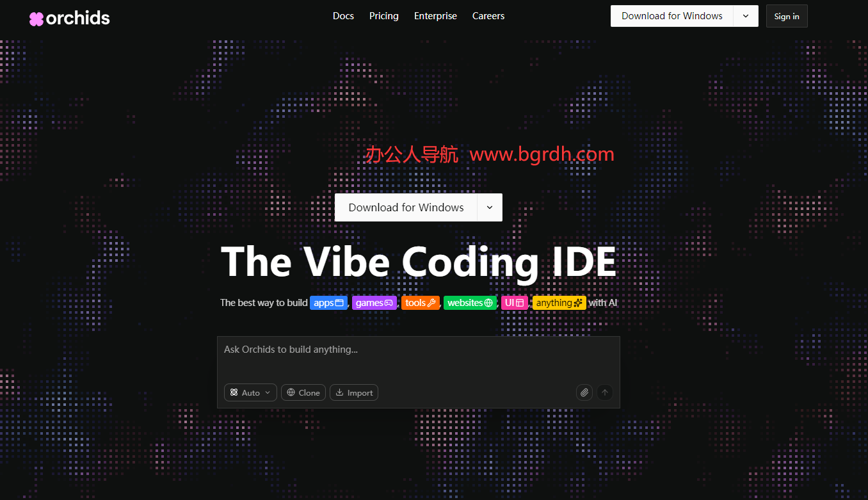Open the Auto model dropdown
This screenshot has height=500, width=868.
click(x=250, y=392)
